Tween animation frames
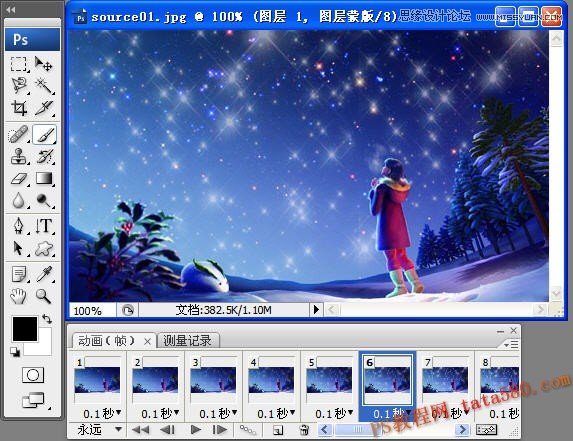 click(x=248, y=430)
